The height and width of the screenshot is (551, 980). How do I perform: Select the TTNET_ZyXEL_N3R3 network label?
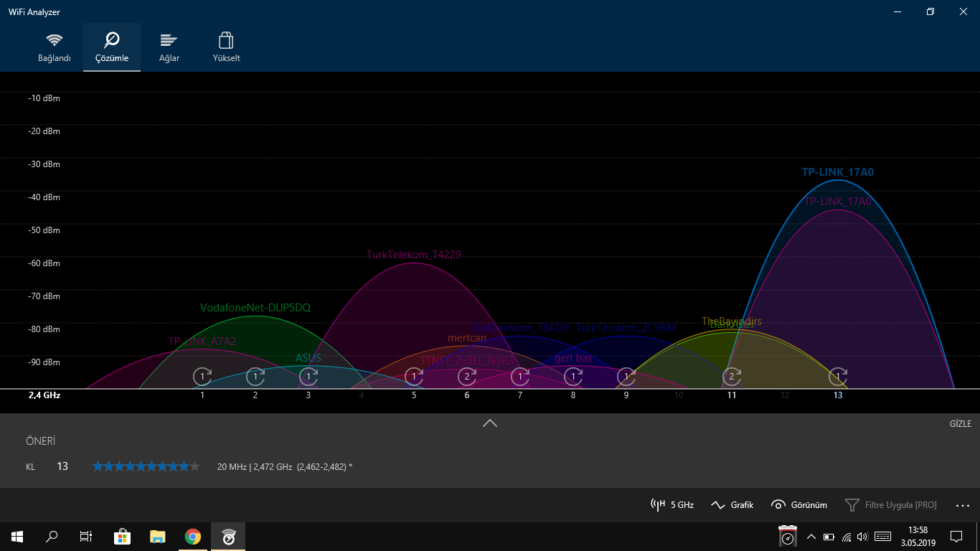pyautogui.click(x=467, y=360)
